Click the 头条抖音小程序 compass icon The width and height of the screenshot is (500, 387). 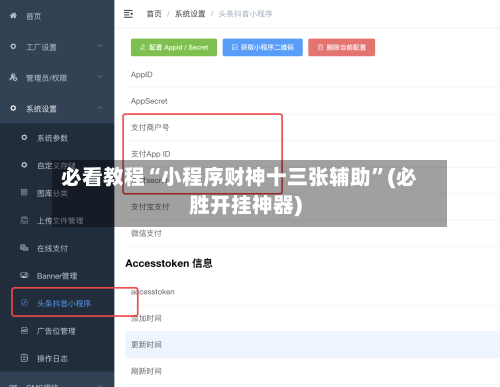[x=24, y=303]
